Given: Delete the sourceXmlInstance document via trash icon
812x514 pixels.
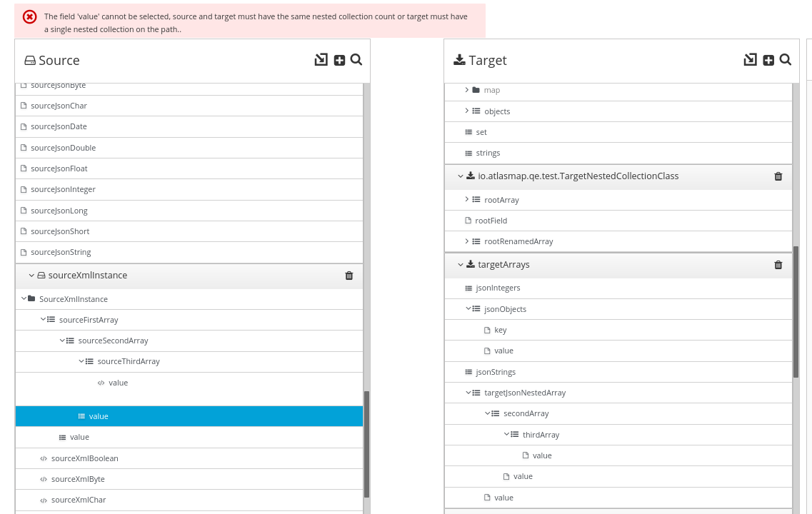Looking at the screenshot, I should coord(349,276).
